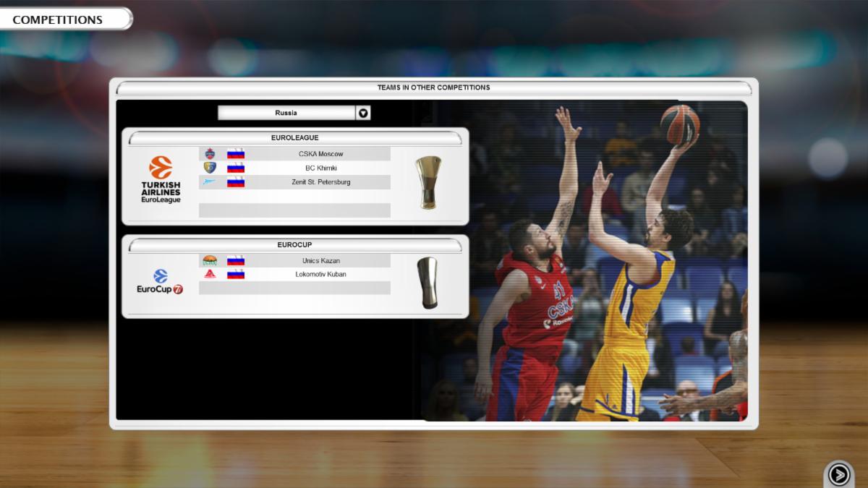Click the Russian flag beside Lokomotiv Kuban
868x488 pixels.
click(x=236, y=274)
